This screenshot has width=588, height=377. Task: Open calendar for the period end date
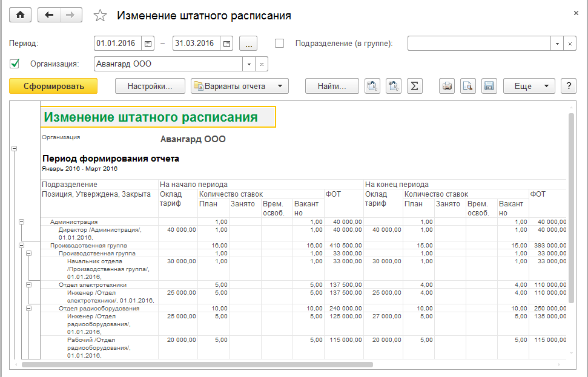(226, 44)
